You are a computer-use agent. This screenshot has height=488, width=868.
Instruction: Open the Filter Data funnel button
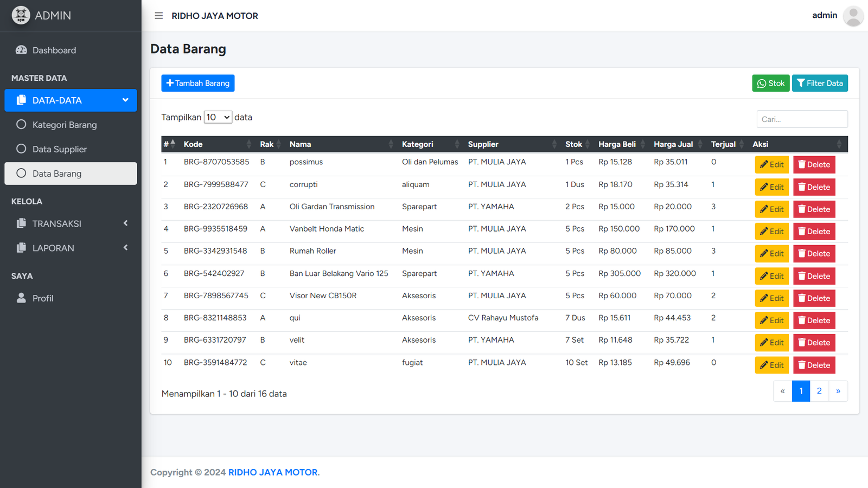(819, 83)
